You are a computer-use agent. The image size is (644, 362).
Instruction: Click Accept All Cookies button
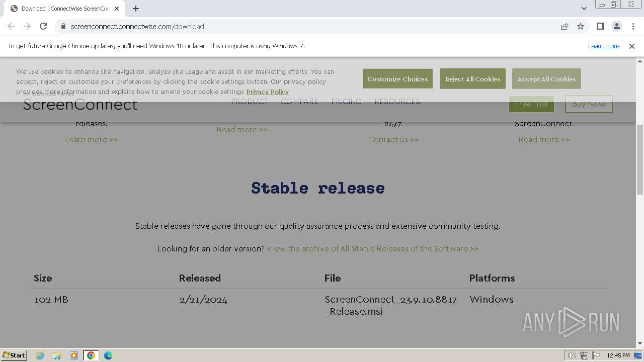pos(546,79)
